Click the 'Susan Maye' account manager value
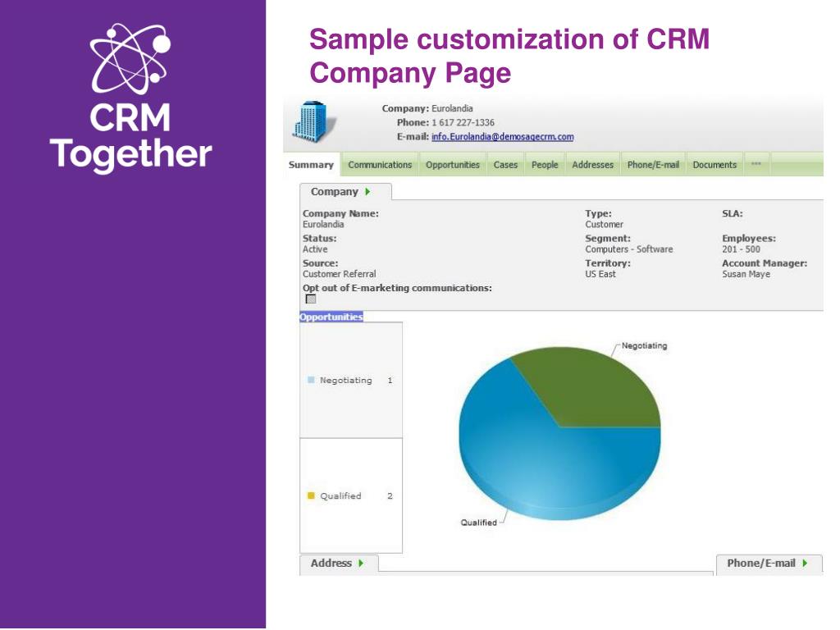The image size is (840, 630). (746, 274)
